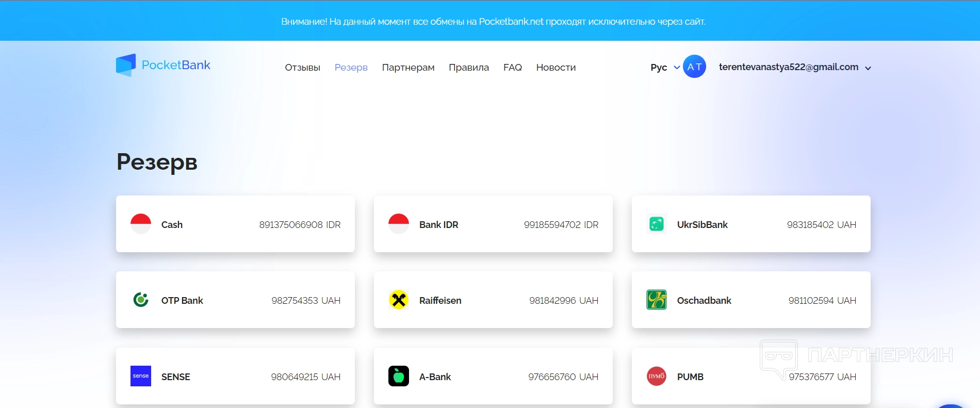Click the PocketBank brand name link
Viewport: 980px width, 408px height.
[x=176, y=65]
